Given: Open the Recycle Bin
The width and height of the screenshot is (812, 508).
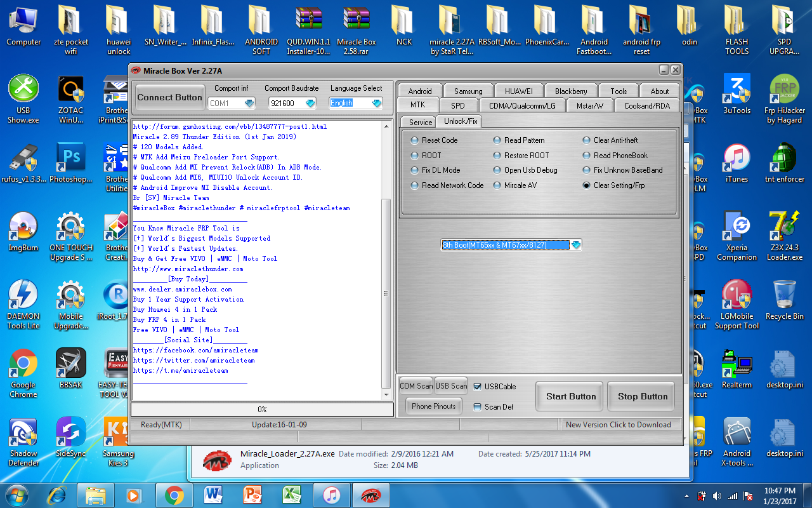Looking at the screenshot, I should click(x=785, y=300).
